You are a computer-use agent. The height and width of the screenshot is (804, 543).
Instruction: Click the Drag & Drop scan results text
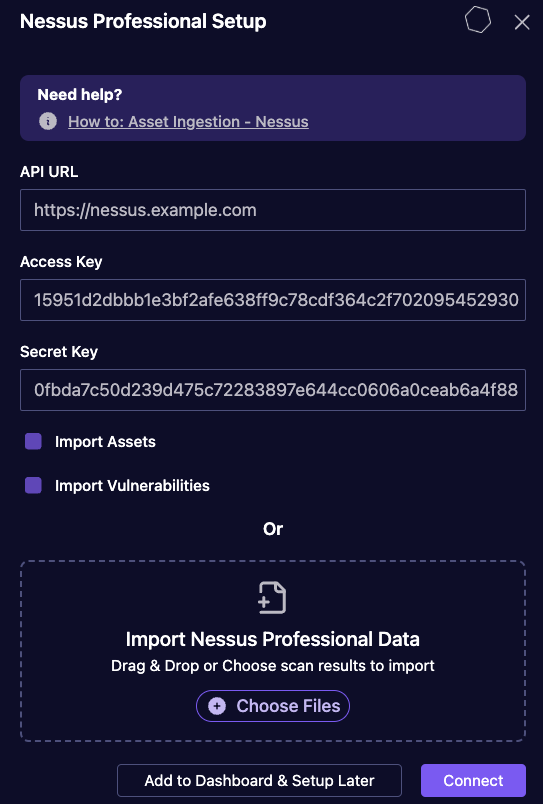pyautogui.click(x=273, y=666)
